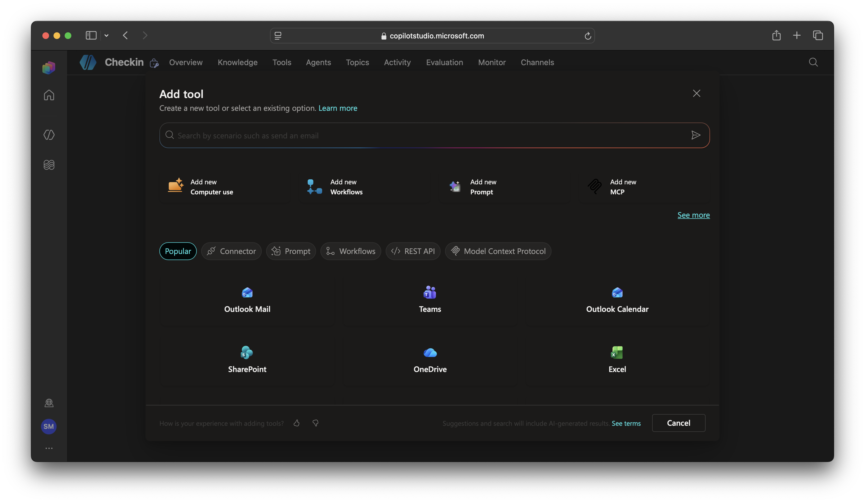
Task: Expand the sidebar dropdown chevron in Safari
Action: tap(106, 35)
